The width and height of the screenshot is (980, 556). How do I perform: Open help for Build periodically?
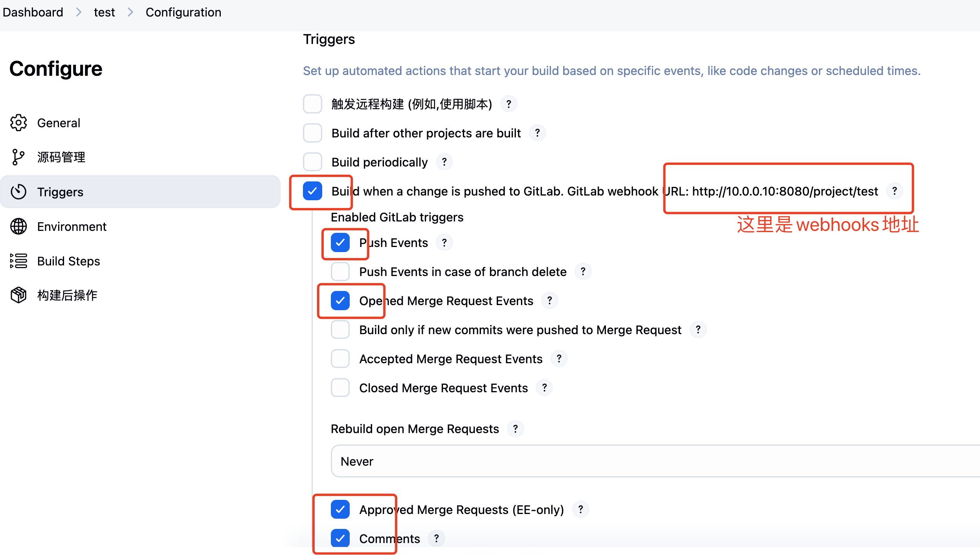[x=444, y=162]
